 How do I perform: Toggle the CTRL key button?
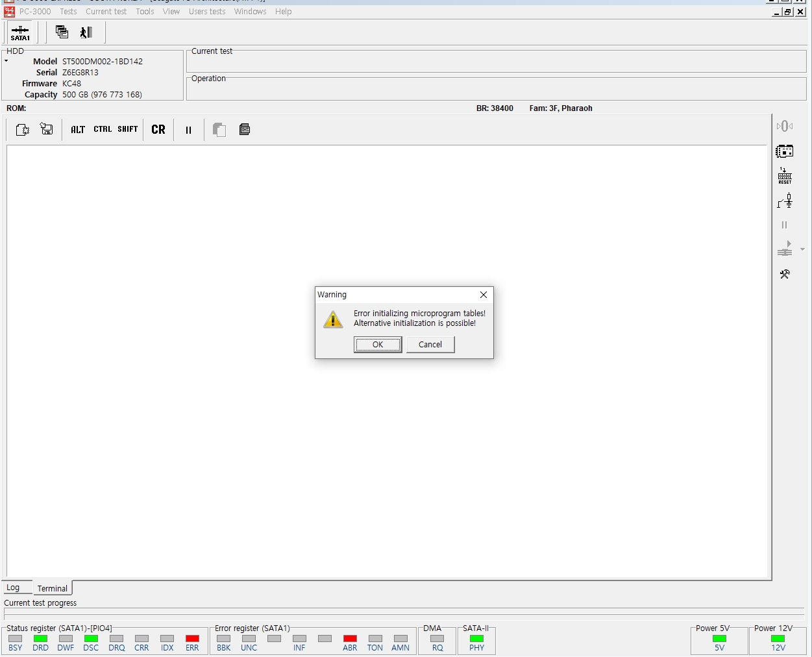point(103,129)
